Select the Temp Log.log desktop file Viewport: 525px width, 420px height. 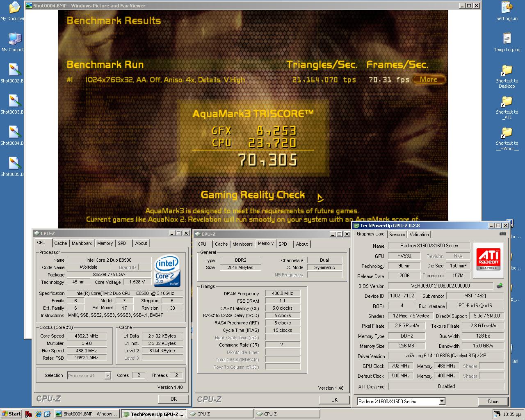[x=507, y=42]
